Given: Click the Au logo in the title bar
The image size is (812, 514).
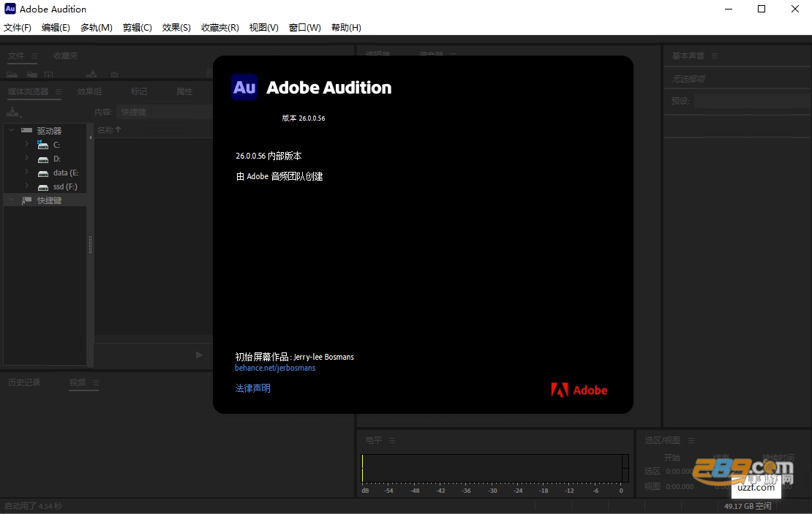Looking at the screenshot, I should pos(10,9).
